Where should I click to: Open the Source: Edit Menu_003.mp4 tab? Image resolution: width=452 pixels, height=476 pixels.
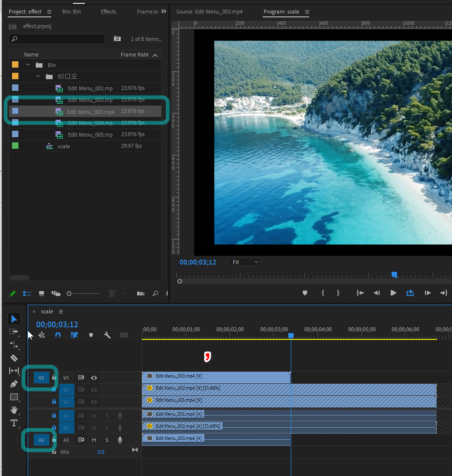click(x=209, y=12)
